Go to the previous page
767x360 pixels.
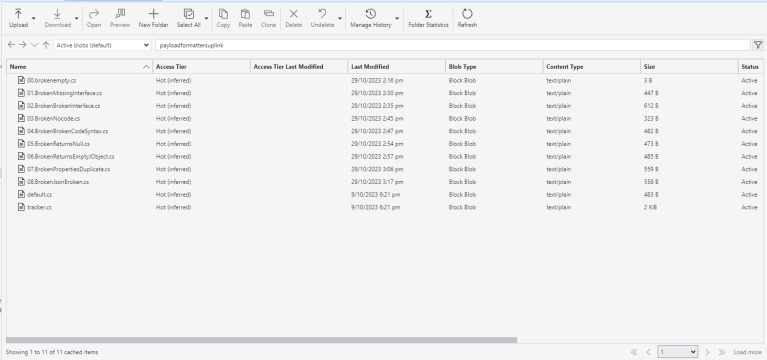[x=648, y=352]
